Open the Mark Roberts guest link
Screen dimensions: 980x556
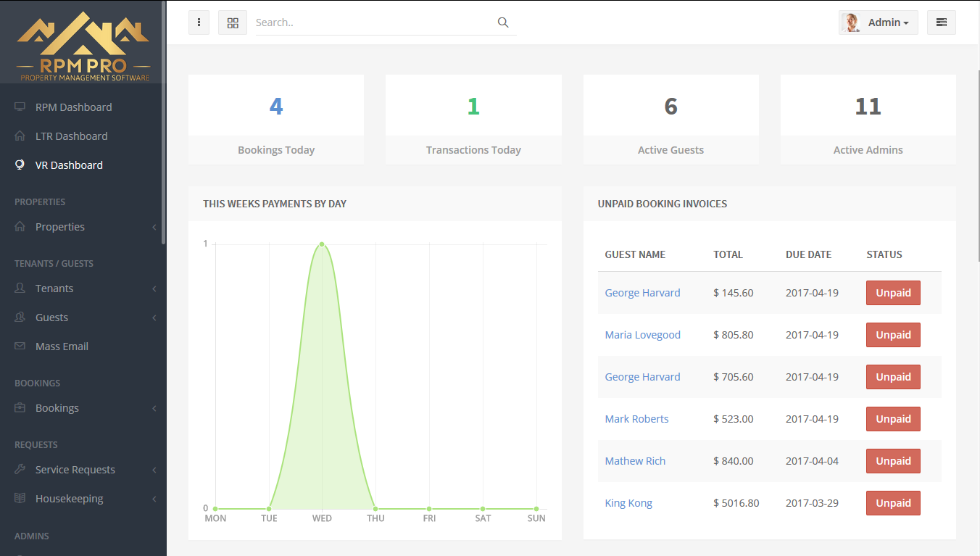coord(637,419)
